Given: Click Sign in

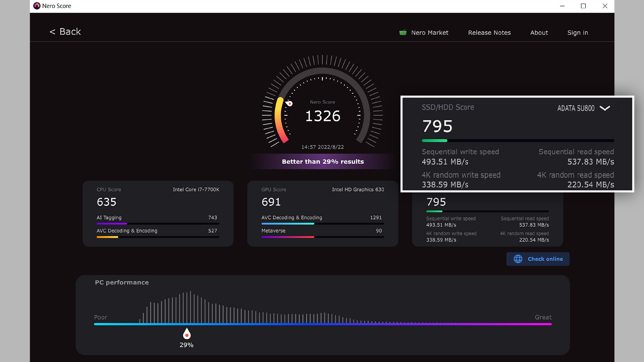Looking at the screenshot, I should [578, 33].
